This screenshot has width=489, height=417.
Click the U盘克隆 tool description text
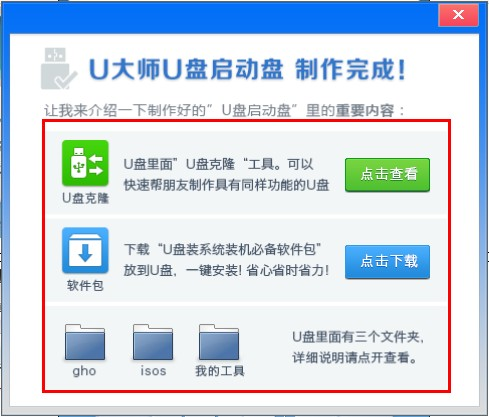(226, 175)
